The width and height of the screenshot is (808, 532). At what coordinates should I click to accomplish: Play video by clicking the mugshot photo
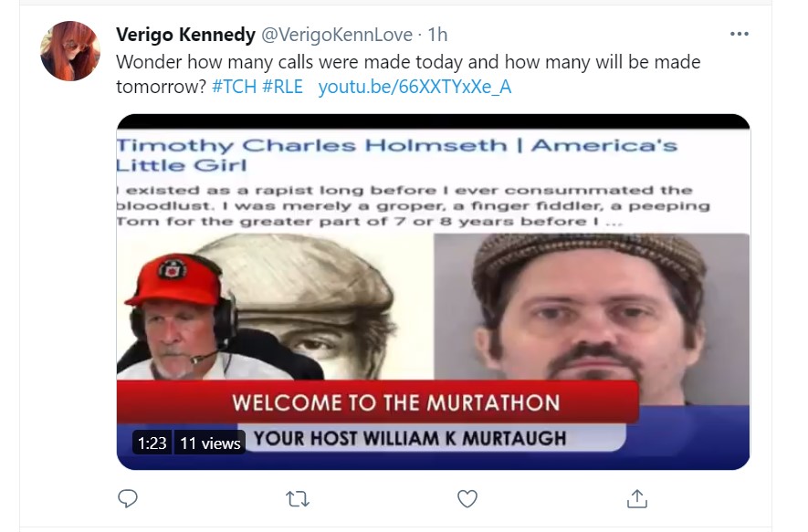[592, 318]
